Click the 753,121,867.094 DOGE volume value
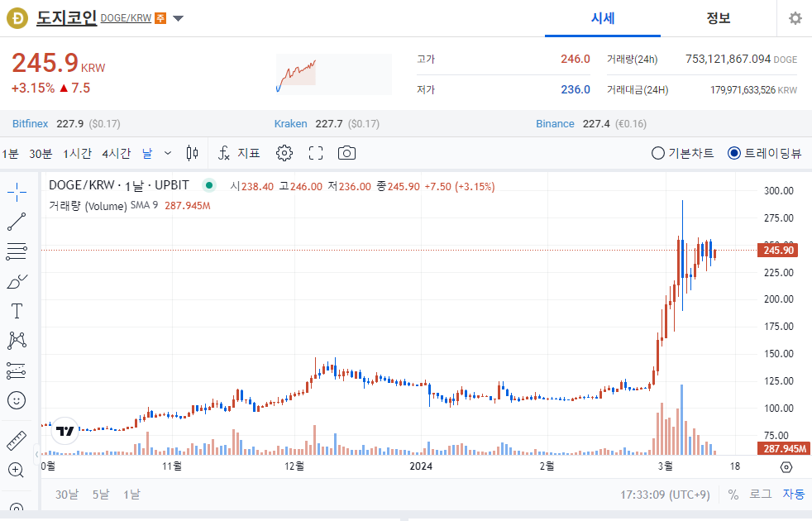Image resolution: width=812 pixels, height=521 pixels. click(x=741, y=59)
